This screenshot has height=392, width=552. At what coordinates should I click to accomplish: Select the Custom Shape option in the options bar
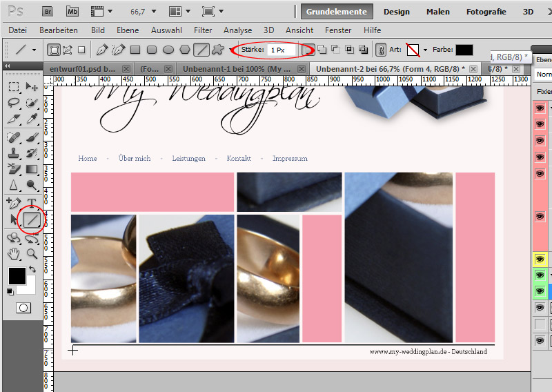pyautogui.click(x=218, y=50)
